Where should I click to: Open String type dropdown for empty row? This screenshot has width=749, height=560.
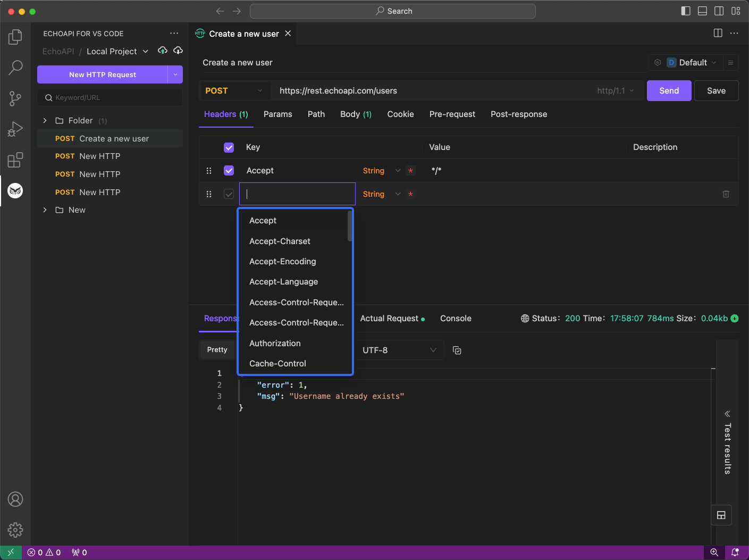point(381,194)
